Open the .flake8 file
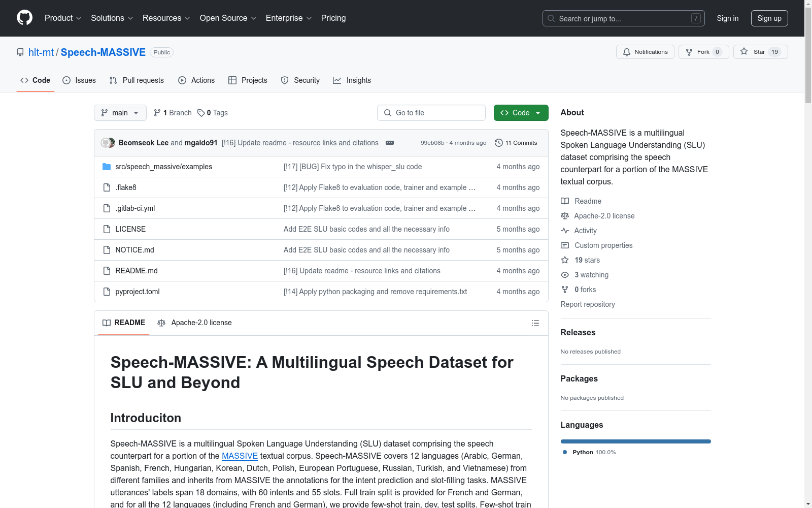This screenshot has height=508, width=812. pos(126,187)
